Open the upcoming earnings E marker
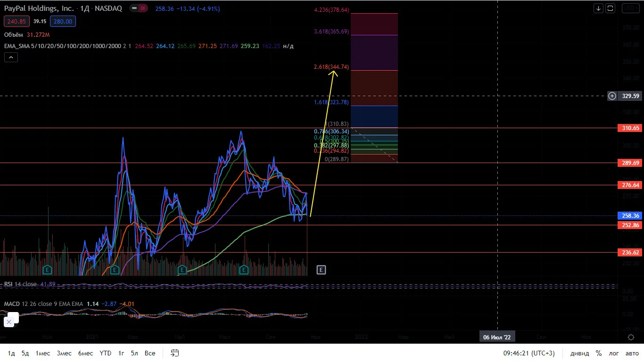The image size is (644, 362). pyautogui.click(x=321, y=270)
